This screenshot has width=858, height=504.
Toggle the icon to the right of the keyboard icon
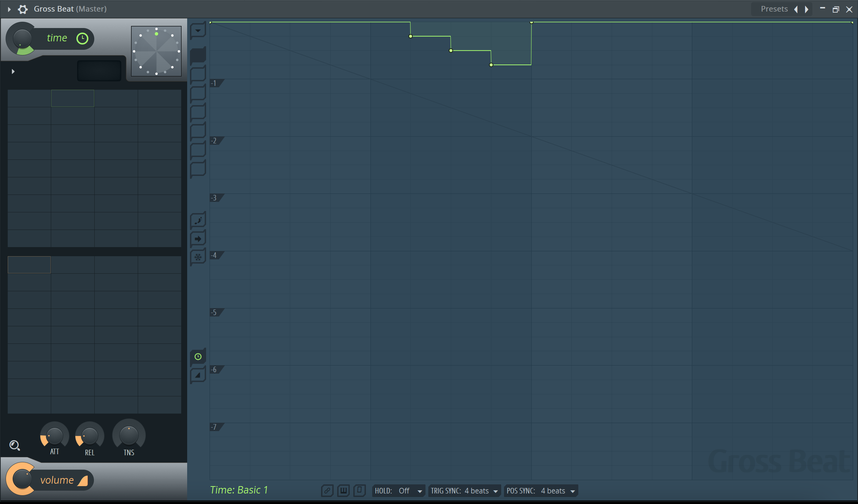click(360, 491)
